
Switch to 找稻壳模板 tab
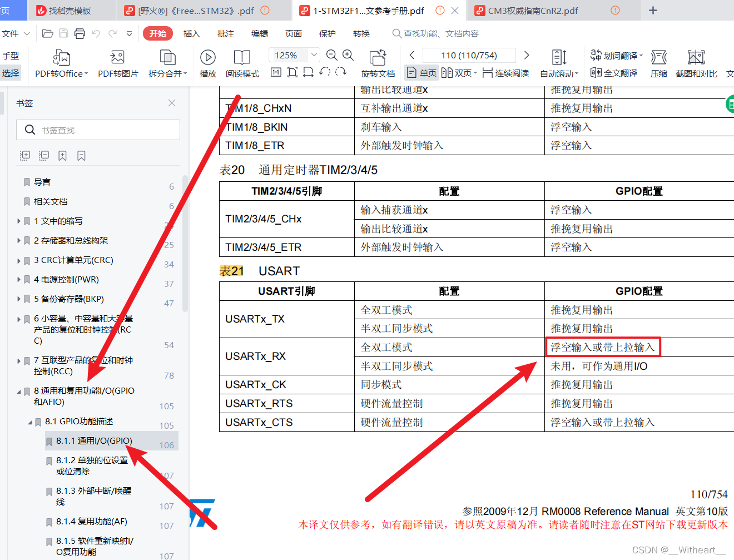click(x=71, y=11)
